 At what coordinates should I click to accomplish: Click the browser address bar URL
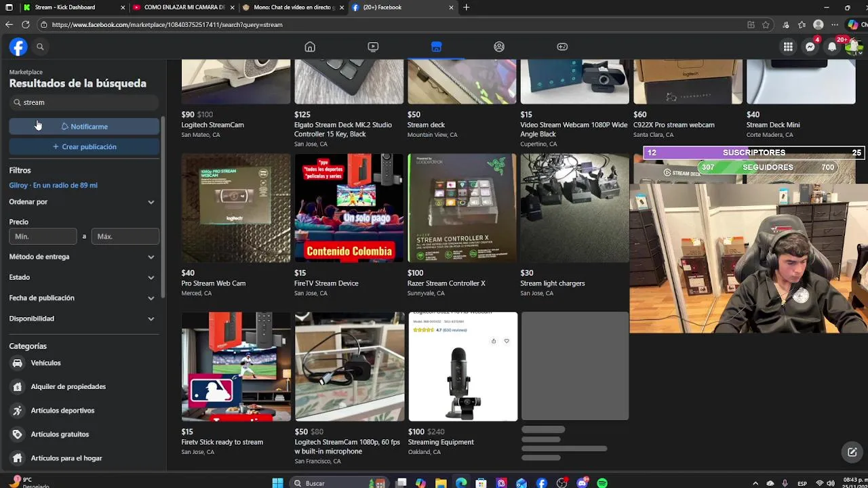pyautogui.click(x=167, y=24)
